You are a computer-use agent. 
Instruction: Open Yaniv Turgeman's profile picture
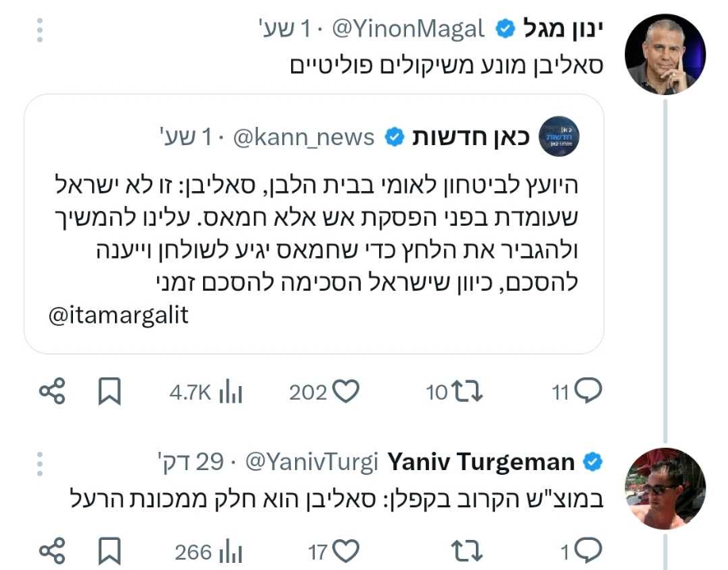point(665,488)
